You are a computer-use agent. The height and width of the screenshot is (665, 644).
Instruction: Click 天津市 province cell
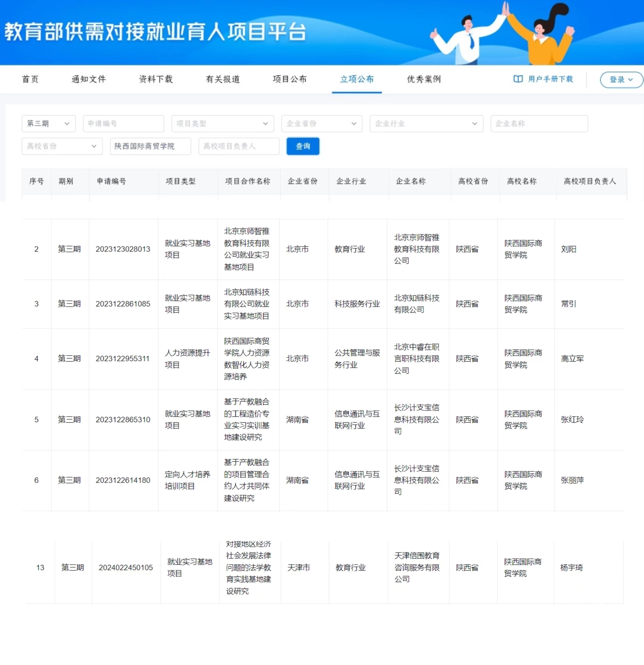pos(299,568)
